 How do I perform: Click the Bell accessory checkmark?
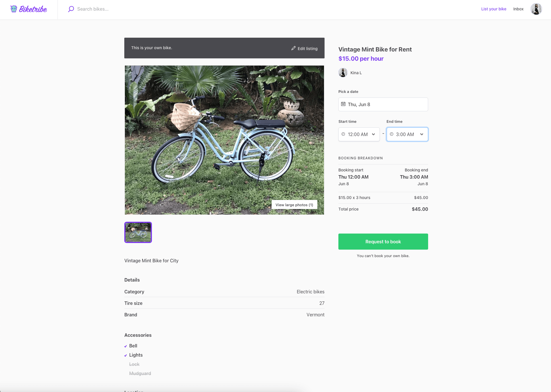point(125,346)
